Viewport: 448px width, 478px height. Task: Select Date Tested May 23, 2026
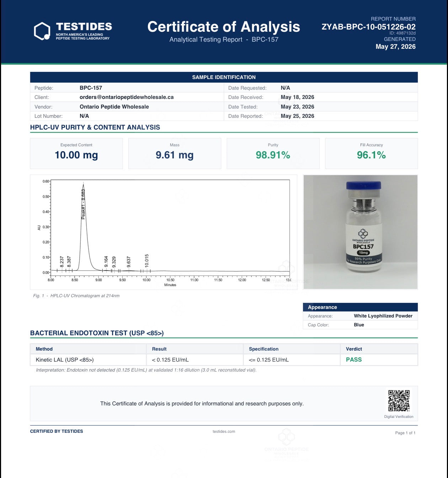click(x=297, y=107)
